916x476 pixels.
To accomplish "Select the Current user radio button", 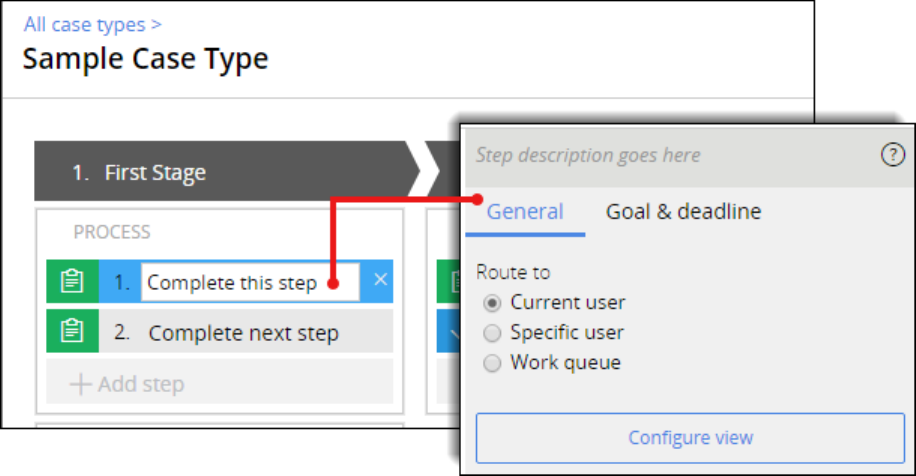I will pos(492,302).
